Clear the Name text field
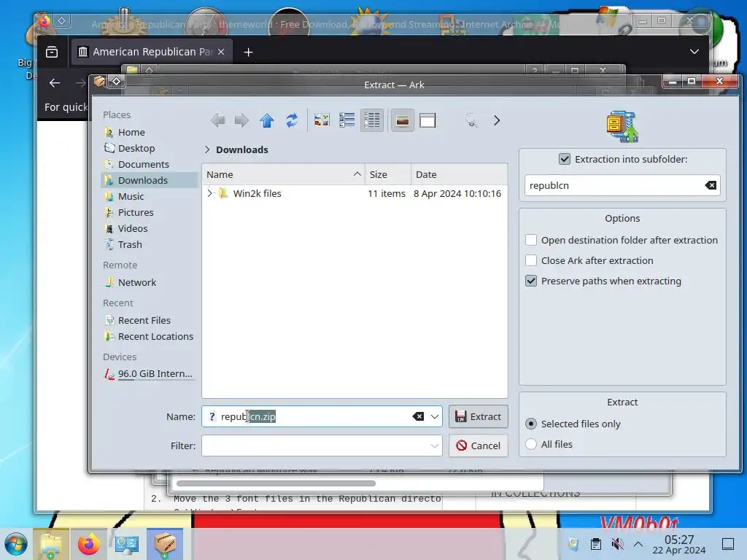Image resolution: width=747 pixels, height=560 pixels. [x=418, y=416]
